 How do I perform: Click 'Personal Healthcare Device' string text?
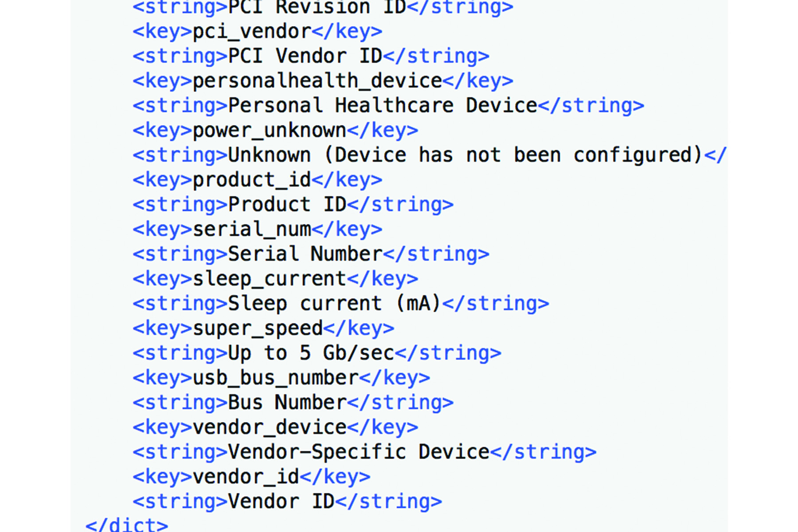click(382, 106)
